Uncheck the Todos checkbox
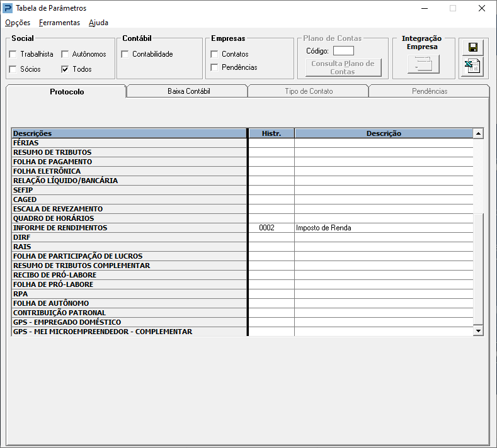This screenshot has width=497, height=448. [65, 69]
